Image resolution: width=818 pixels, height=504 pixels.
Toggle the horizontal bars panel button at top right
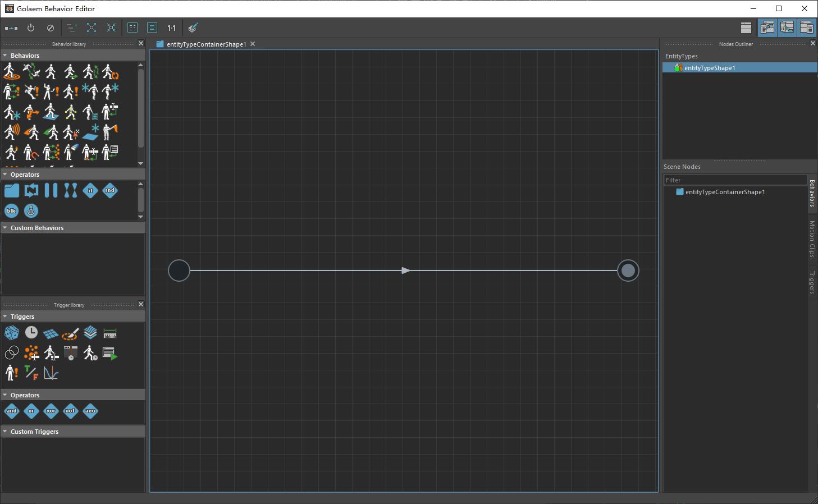pos(746,28)
